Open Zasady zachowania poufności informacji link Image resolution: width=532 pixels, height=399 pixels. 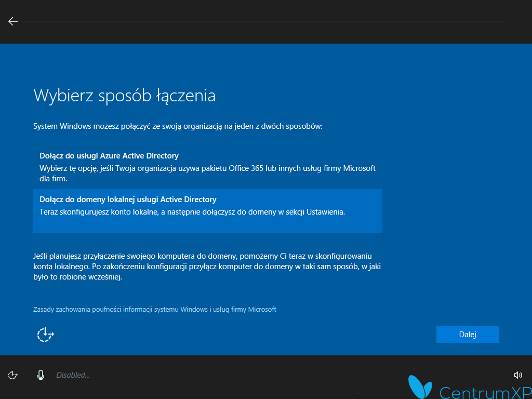[155, 310]
